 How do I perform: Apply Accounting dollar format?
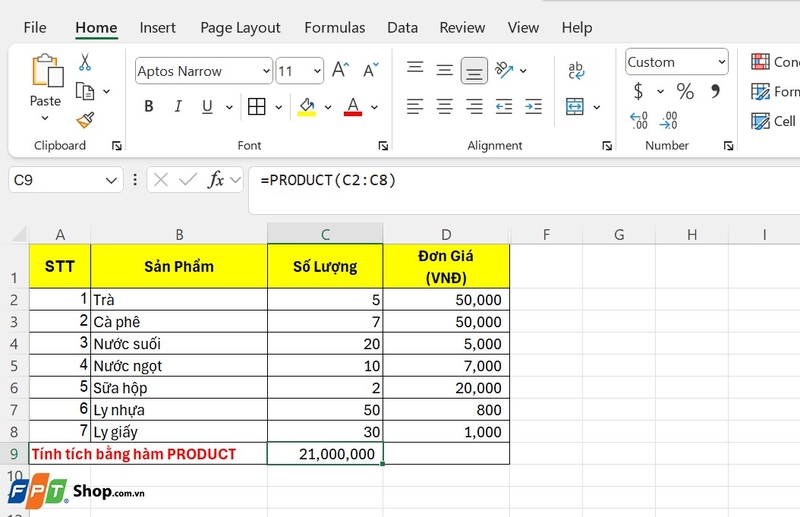pos(638,91)
